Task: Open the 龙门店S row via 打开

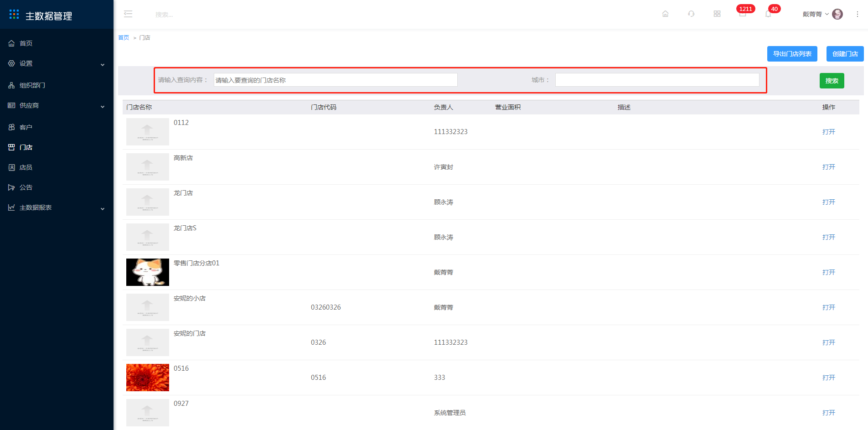Action: pos(829,237)
